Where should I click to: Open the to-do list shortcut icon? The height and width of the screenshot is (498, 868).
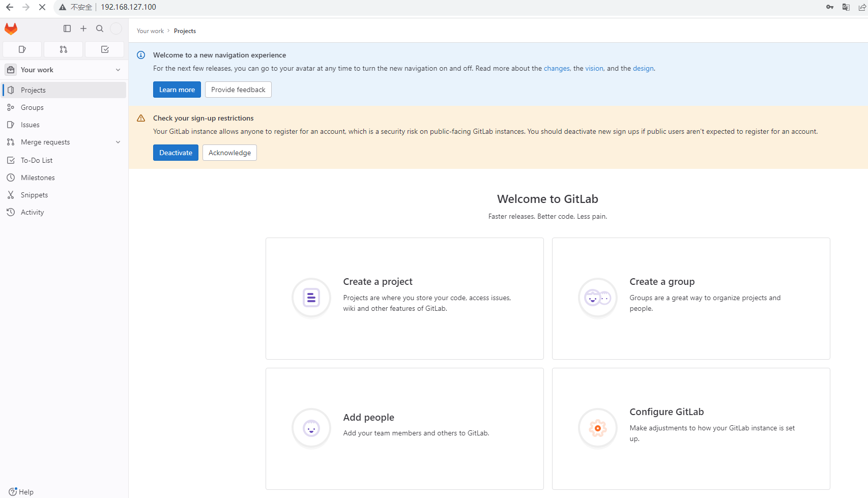105,49
